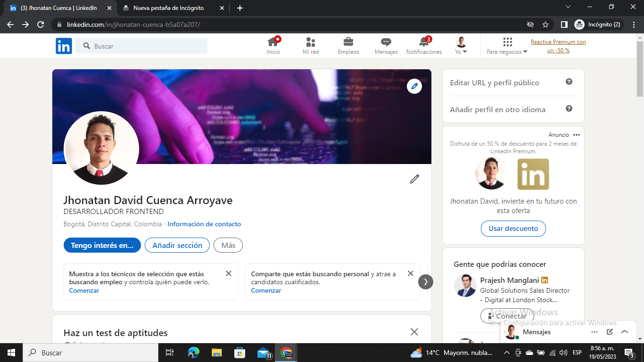Reload the page with refresh icon

(41, 25)
